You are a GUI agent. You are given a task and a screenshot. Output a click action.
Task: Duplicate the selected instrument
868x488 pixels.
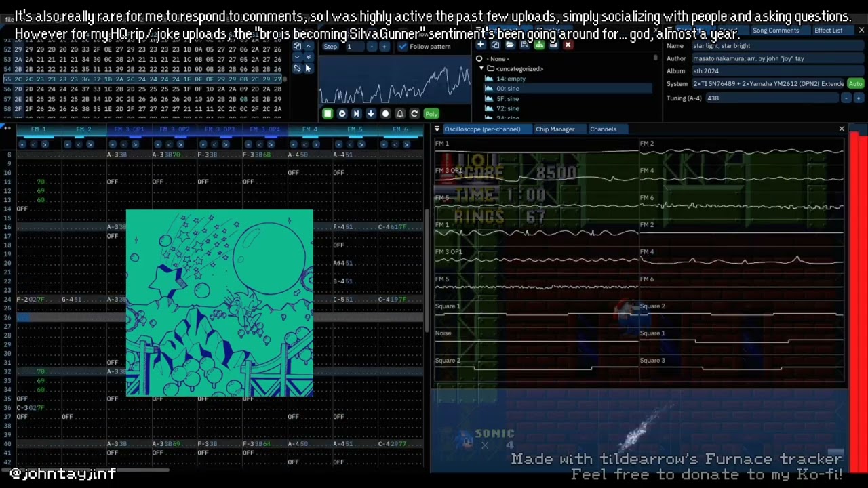tap(495, 45)
